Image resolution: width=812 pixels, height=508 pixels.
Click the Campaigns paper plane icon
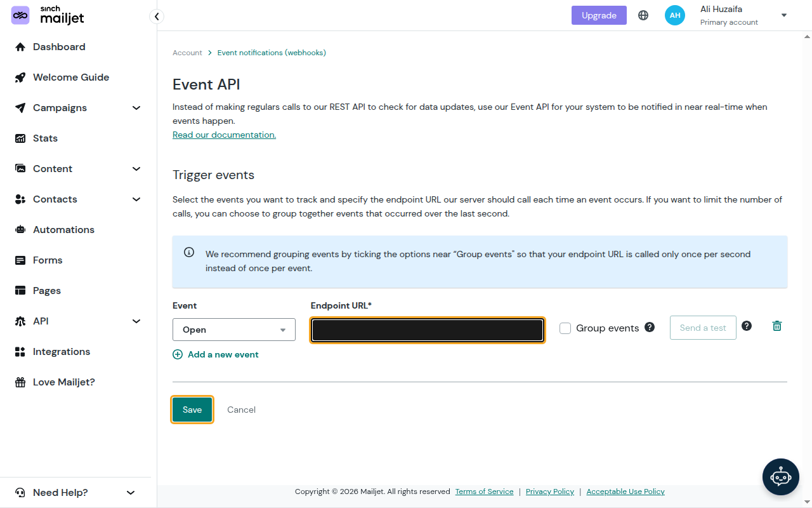click(20, 108)
